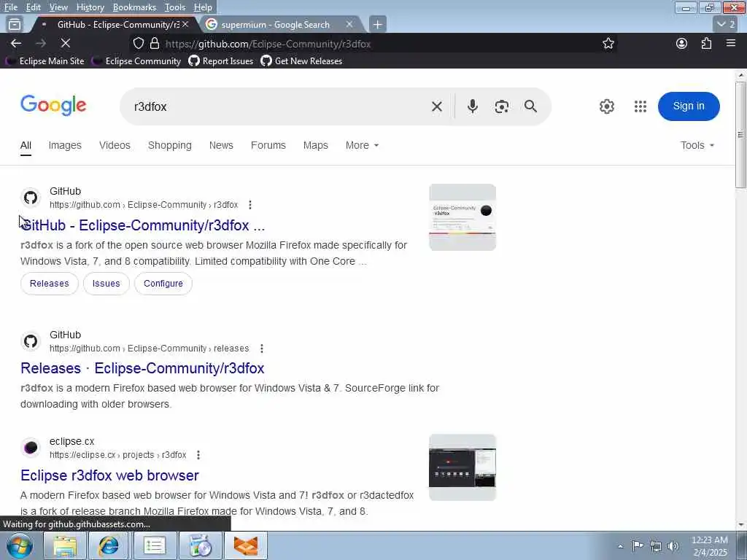Open Google quick settings gear
The image size is (747, 560).
[606, 106]
